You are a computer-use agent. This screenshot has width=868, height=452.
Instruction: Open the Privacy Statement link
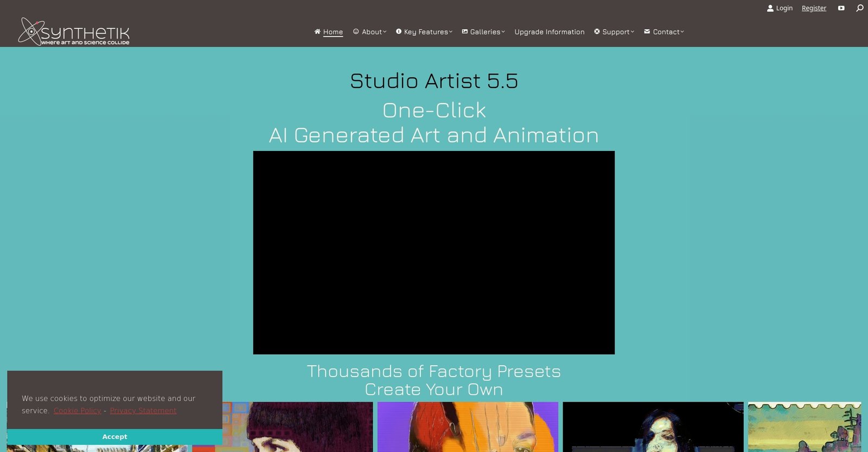coord(143,411)
